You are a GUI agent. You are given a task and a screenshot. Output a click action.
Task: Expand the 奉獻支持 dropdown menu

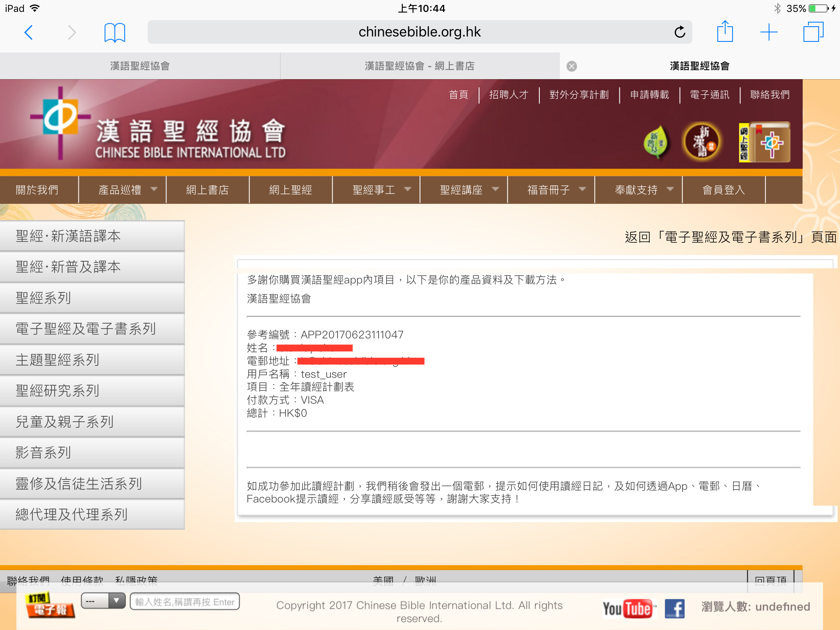click(x=638, y=190)
